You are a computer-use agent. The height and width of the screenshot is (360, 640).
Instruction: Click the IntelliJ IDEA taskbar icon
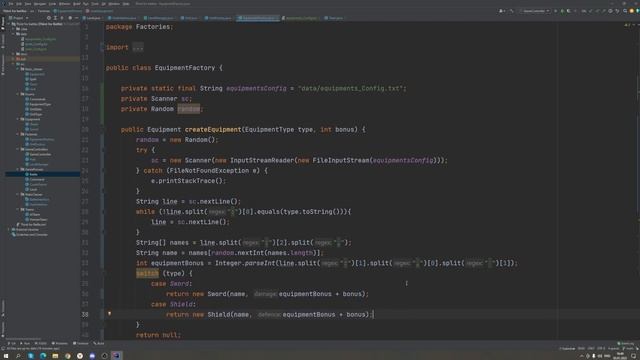pos(117,356)
